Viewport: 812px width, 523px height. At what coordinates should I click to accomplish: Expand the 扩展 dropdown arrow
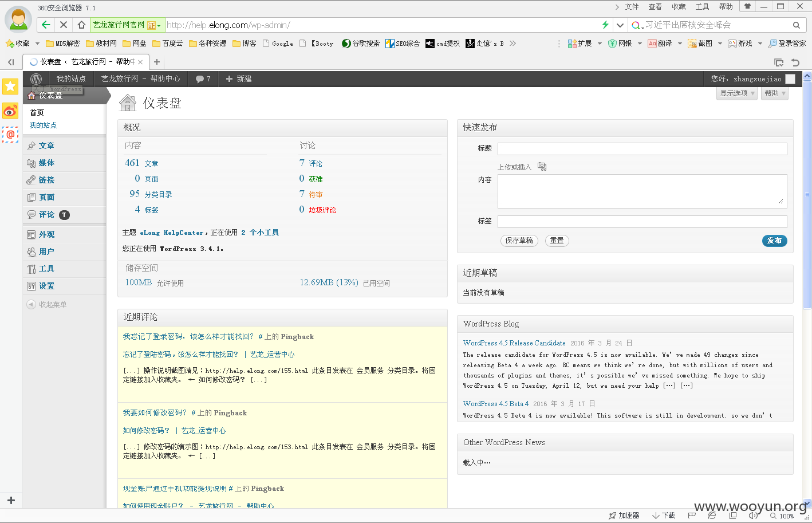600,44
